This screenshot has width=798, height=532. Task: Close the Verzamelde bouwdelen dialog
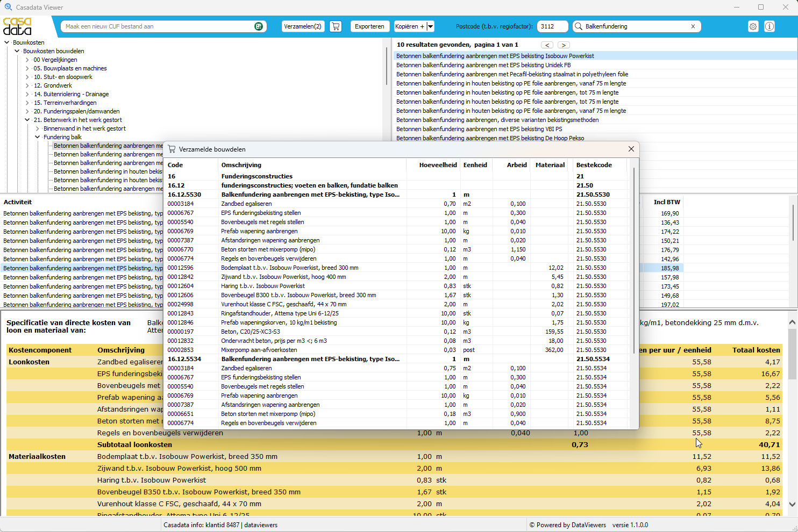click(x=631, y=149)
